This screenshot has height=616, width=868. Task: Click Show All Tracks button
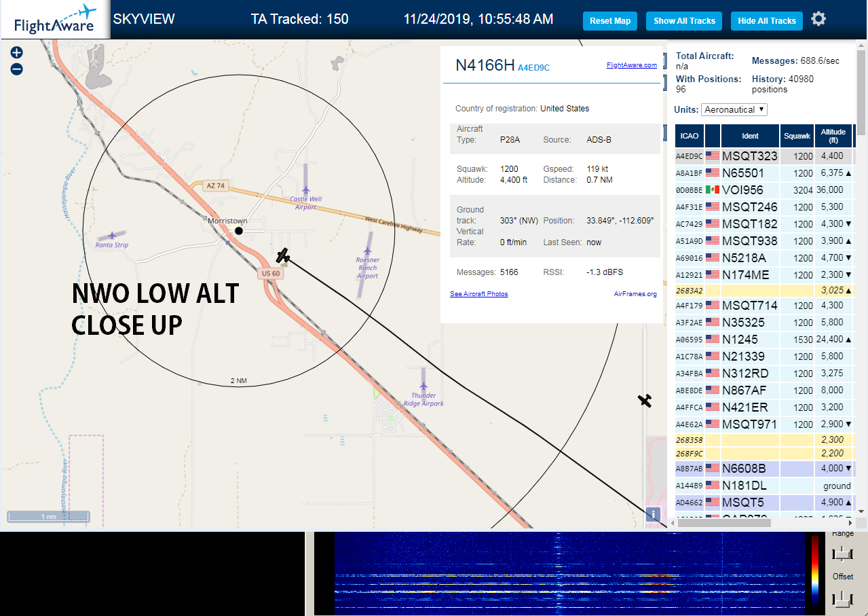click(684, 21)
